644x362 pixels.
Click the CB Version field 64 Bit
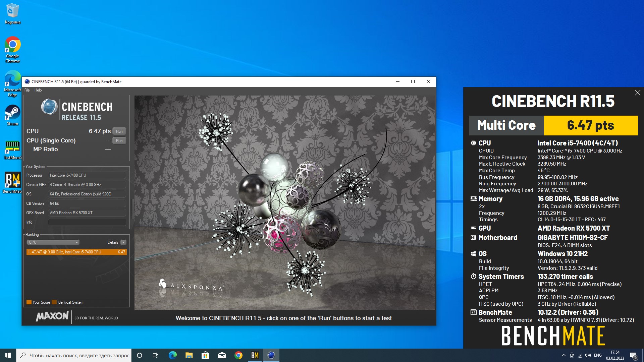[x=87, y=203]
